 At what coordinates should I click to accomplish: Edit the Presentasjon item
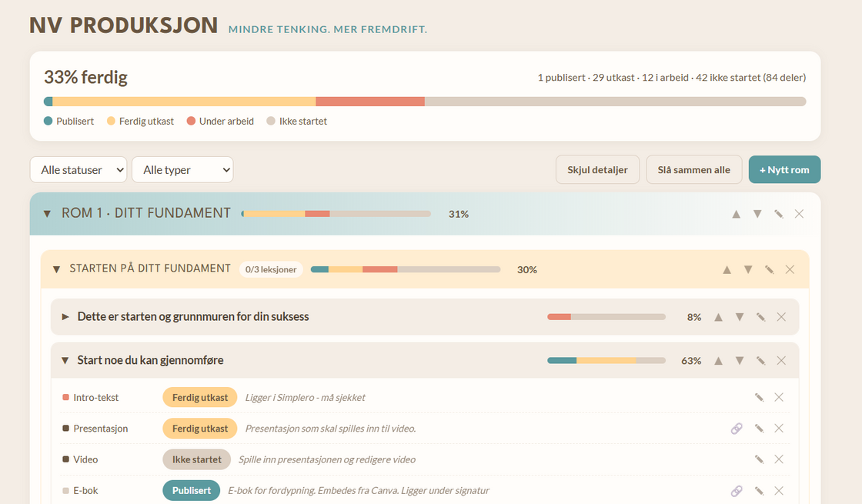click(759, 429)
